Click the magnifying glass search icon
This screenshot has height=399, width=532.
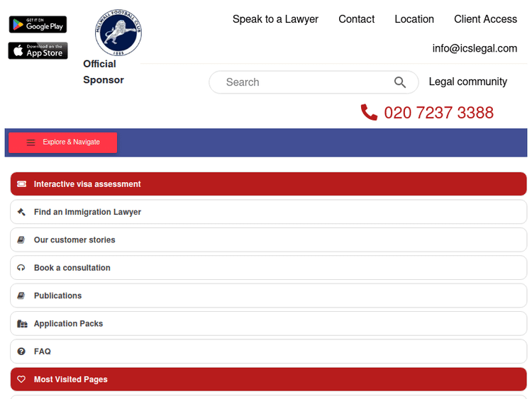coord(400,82)
